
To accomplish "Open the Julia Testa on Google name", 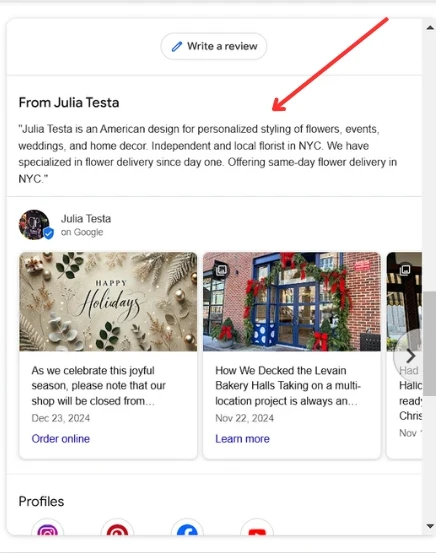I will (x=86, y=225).
